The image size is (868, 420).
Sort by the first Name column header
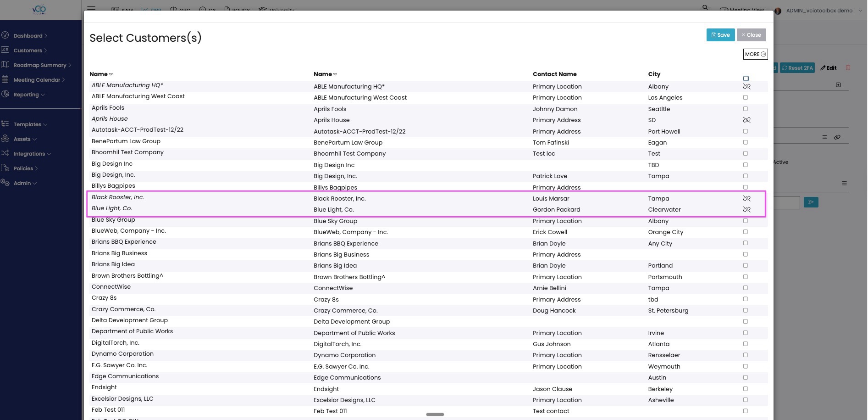(101, 74)
